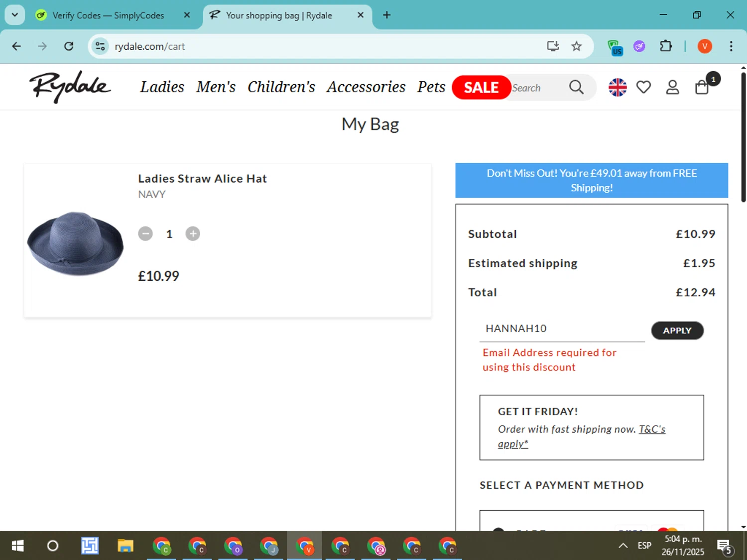Click the free shipping banner

click(x=592, y=180)
